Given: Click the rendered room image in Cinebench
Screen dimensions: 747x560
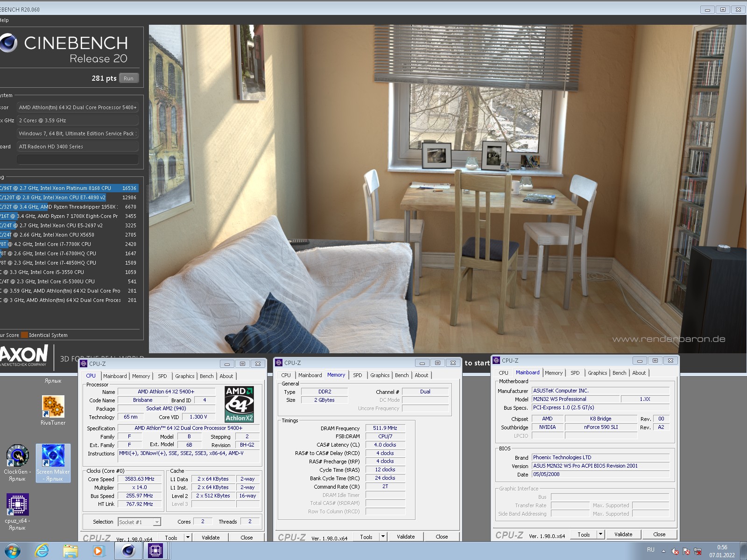Looking at the screenshot, I should coord(447,189).
